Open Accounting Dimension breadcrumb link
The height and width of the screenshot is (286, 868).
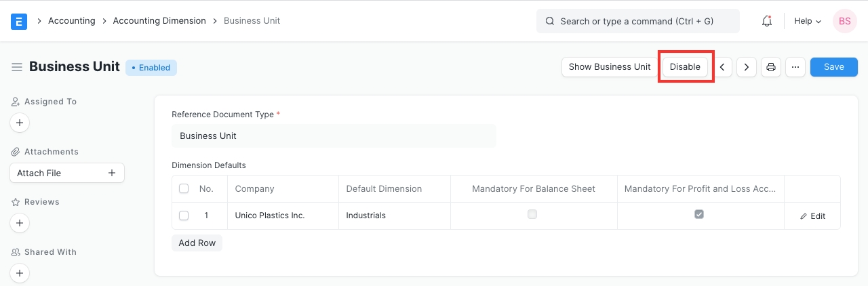159,21
